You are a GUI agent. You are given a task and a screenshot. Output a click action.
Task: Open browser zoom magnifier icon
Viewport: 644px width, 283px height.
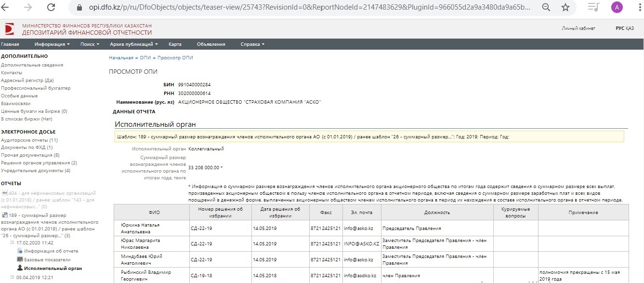(x=546, y=7)
